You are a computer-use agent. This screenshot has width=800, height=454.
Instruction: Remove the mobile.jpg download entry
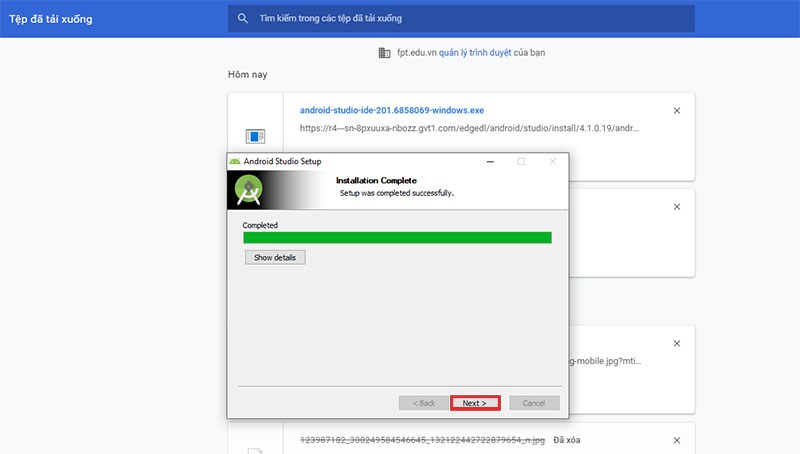point(677,343)
